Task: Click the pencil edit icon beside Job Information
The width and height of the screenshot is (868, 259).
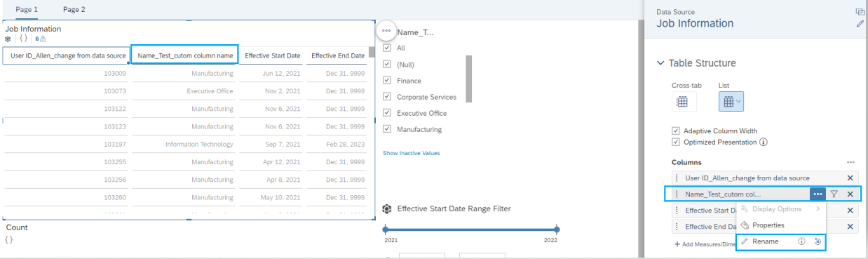Action: pos(860,24)
